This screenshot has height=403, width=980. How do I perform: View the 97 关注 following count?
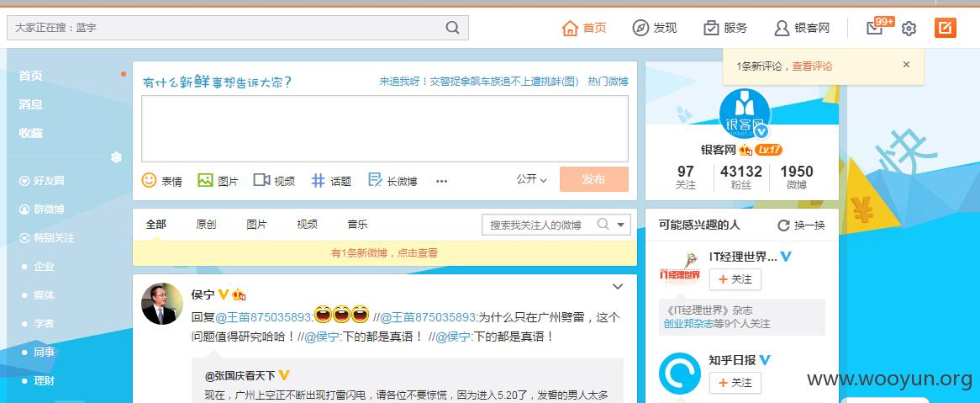(x=686, y=178)
